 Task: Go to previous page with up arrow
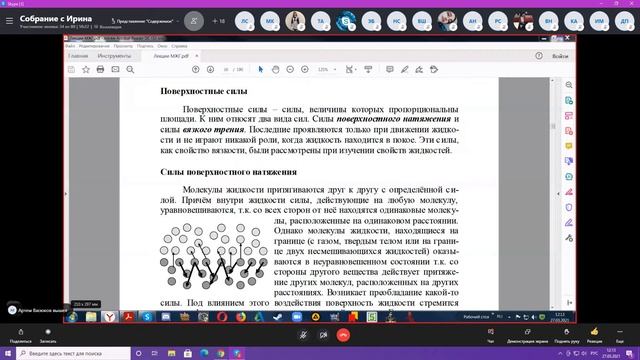pyautogui.click(x=196, y=69)
